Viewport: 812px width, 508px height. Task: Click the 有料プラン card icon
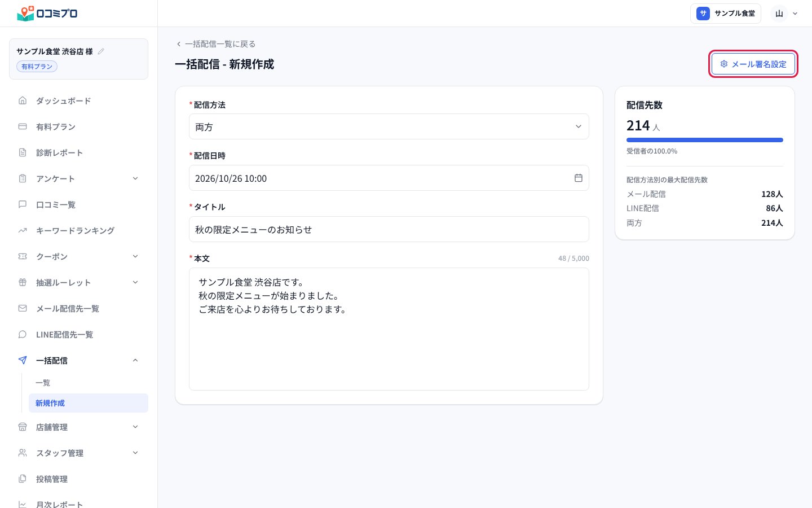click(x=23, y=126)
